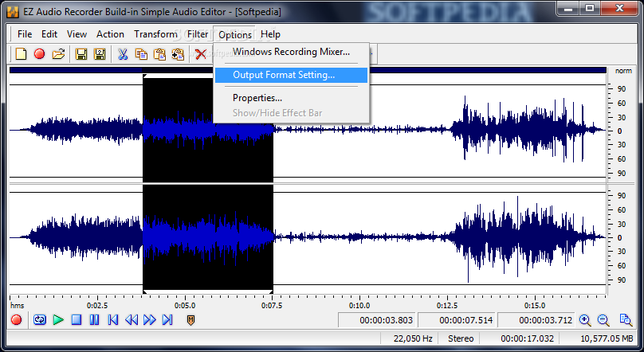644x352 pixels.
Task: Rewind the audio playback
Action: coord(132,319)
